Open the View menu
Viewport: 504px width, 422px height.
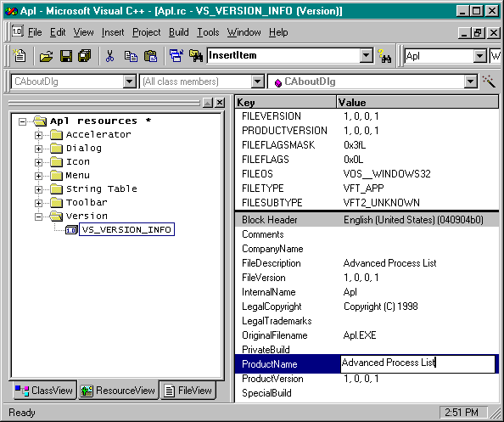click(x=83, y=32)
